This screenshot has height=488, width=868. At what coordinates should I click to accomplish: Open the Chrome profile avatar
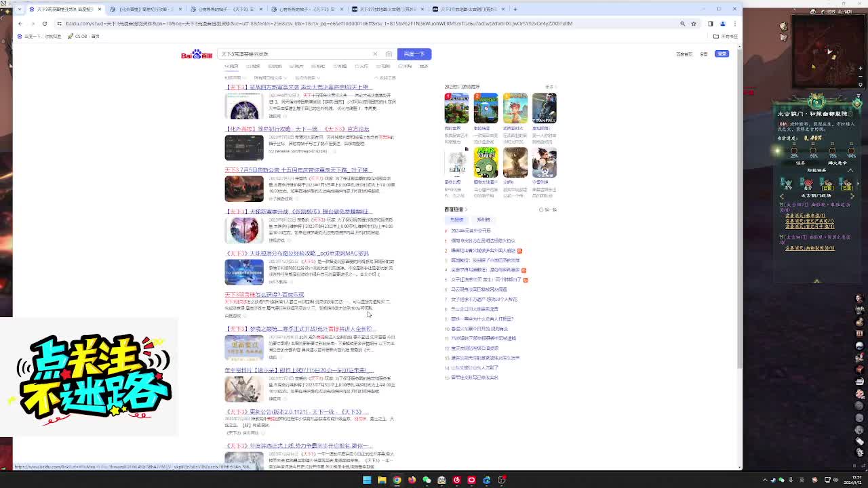click(722, 23)
